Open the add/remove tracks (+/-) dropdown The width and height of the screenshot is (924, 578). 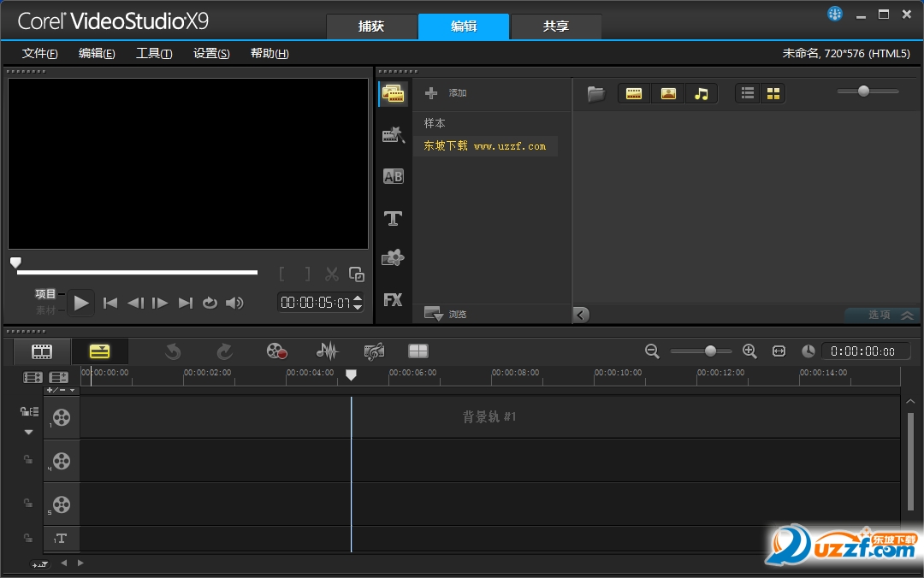[61, 390]
